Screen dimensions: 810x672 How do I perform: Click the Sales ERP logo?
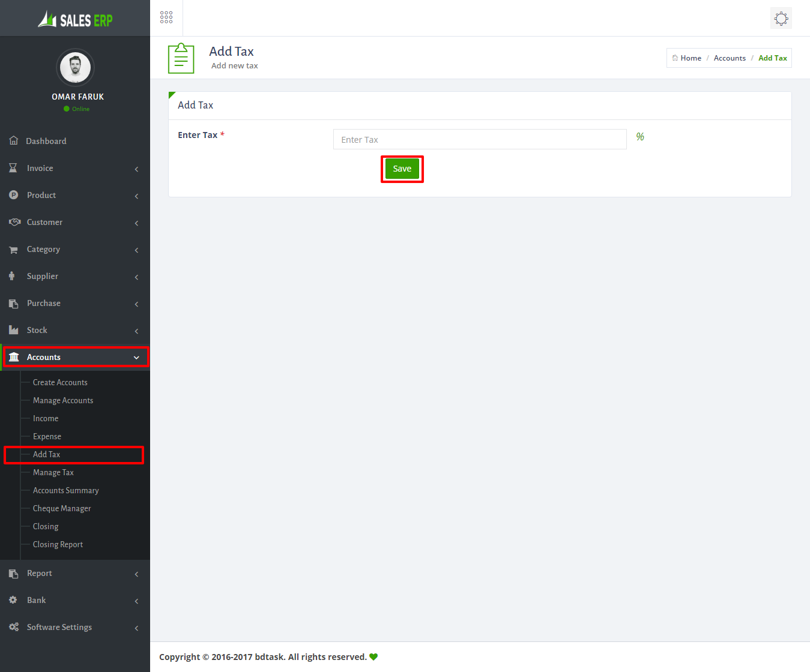point(75,20)
